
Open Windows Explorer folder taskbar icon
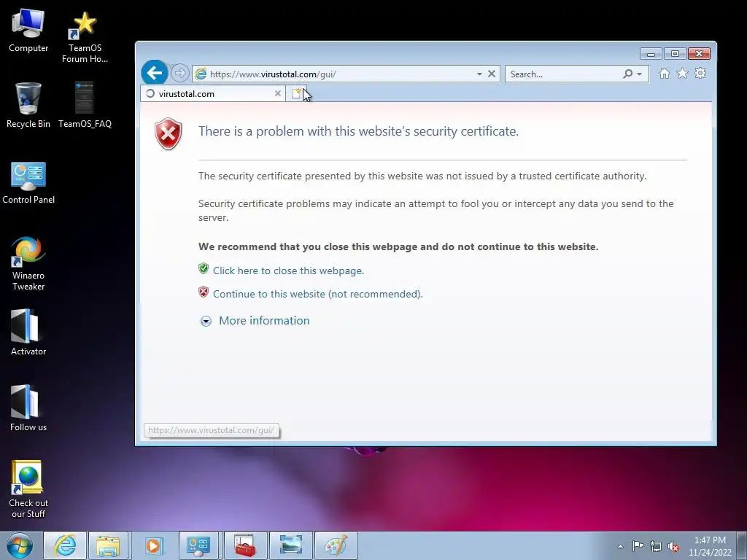coord(108,545)
